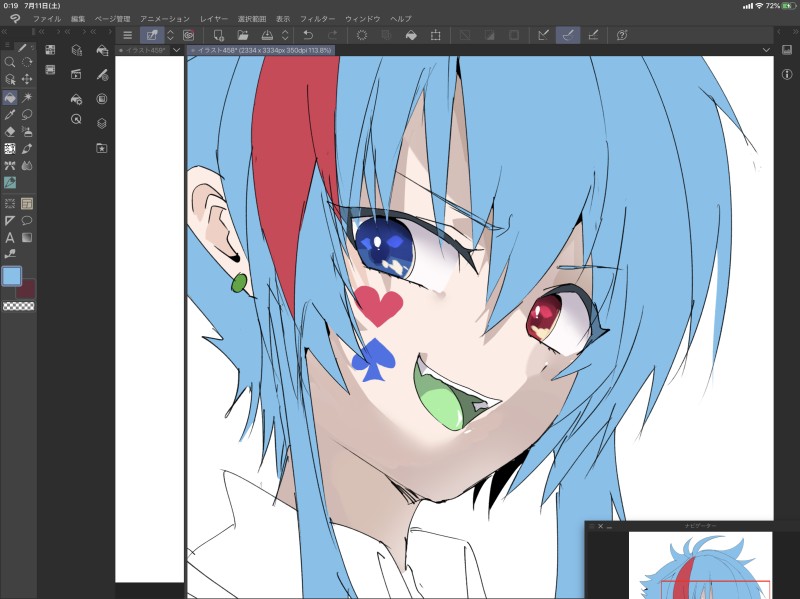Click the Undo arrow
Screen dimensions: 800x599
click(308, 35)
